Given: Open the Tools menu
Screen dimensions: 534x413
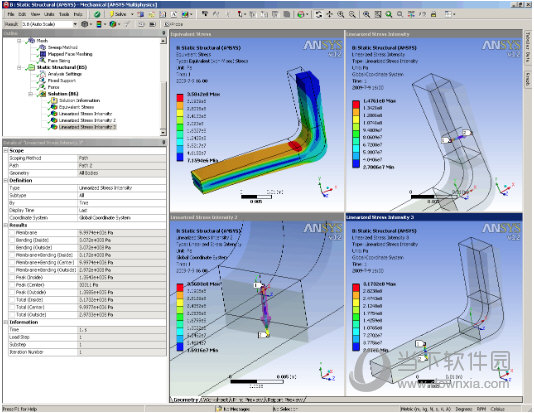Looking at the screenshot, I should (x=64, y=14).
